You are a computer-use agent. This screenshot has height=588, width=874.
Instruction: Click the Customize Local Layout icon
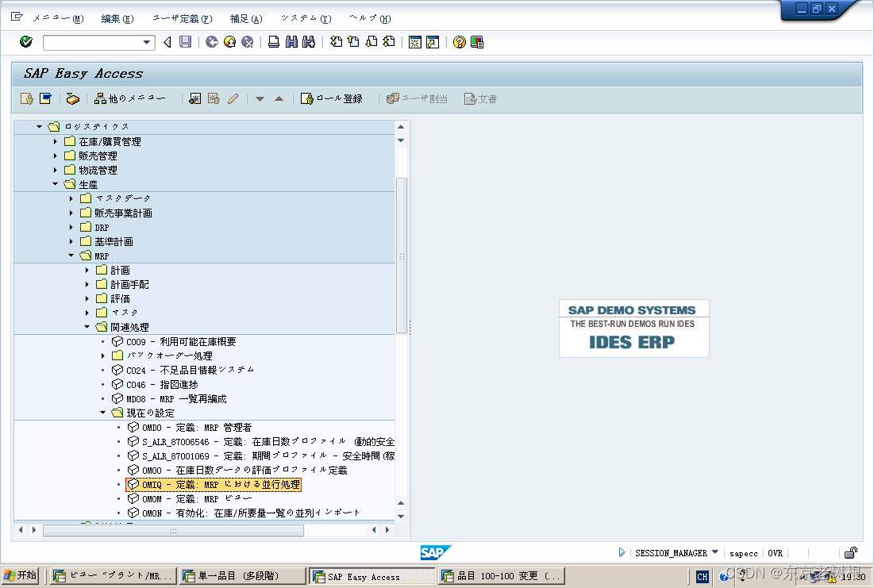coord(477,42)
